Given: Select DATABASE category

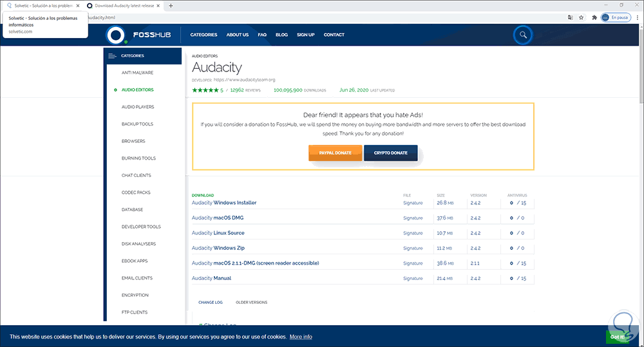Looking at the screenshot, I should (x=132, y=209).
